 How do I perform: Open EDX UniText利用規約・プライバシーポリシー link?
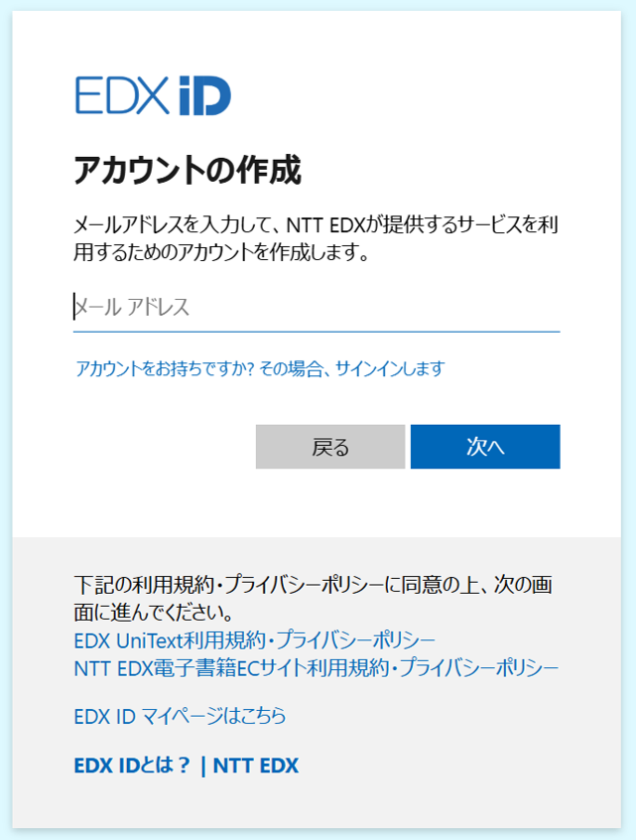(x=254, y=640)
